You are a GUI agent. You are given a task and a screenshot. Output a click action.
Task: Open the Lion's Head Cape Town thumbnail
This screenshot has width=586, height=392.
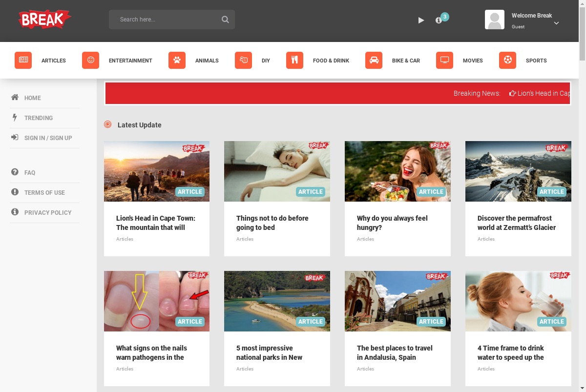(x=157, y=171)
